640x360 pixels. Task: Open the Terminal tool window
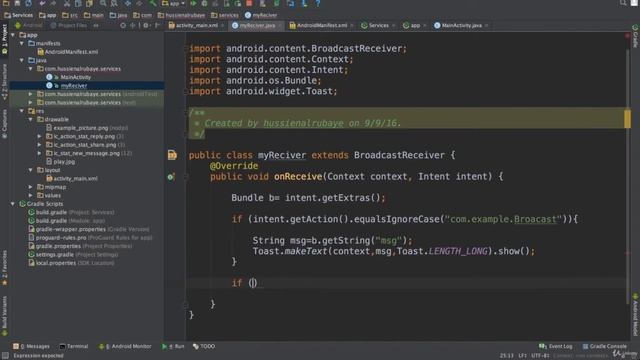74,347
